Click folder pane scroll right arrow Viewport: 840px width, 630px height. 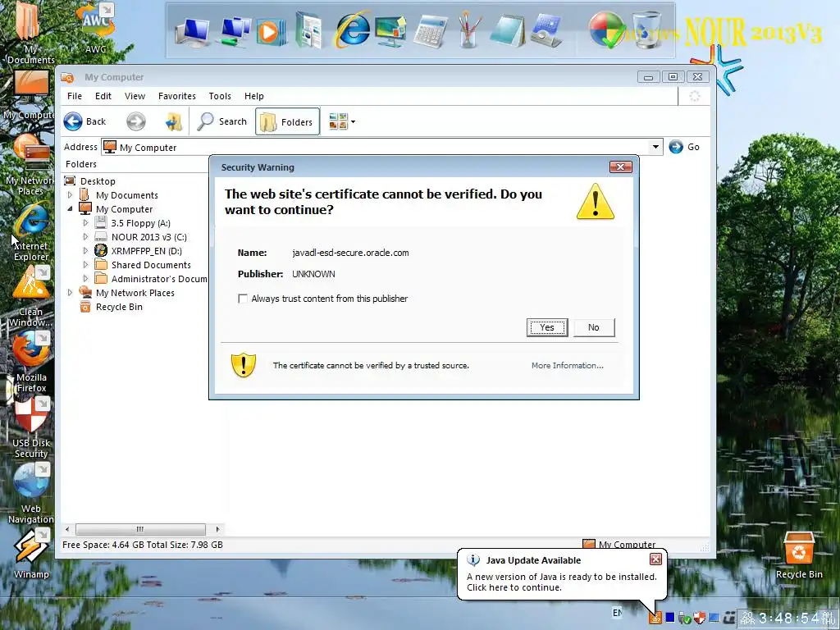tap(217, 529)
